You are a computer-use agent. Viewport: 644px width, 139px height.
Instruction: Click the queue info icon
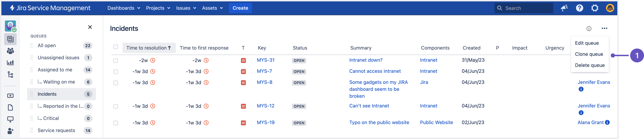[x=589, y=29]
